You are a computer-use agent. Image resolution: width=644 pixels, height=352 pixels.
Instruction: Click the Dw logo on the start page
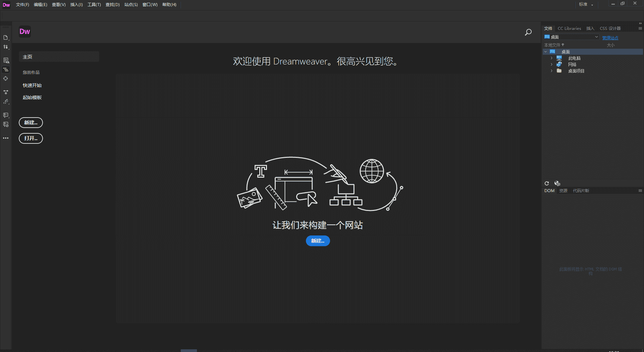[x=25, y=32]
